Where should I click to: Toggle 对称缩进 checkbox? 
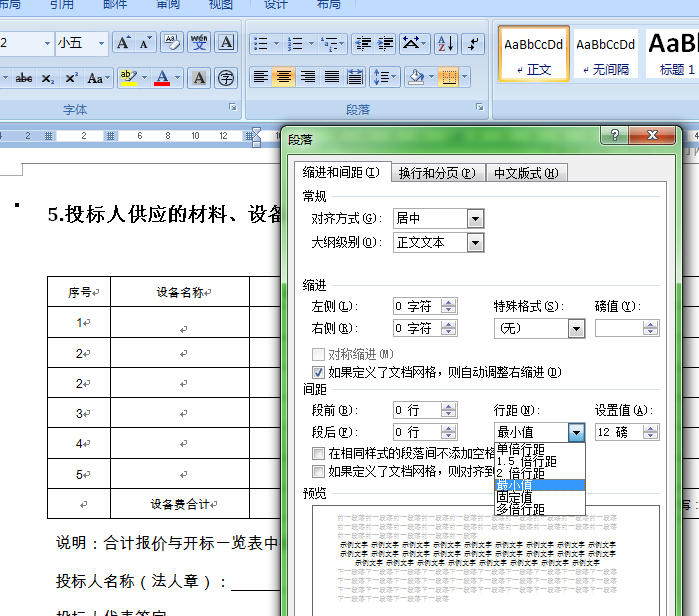click(318, 355)
